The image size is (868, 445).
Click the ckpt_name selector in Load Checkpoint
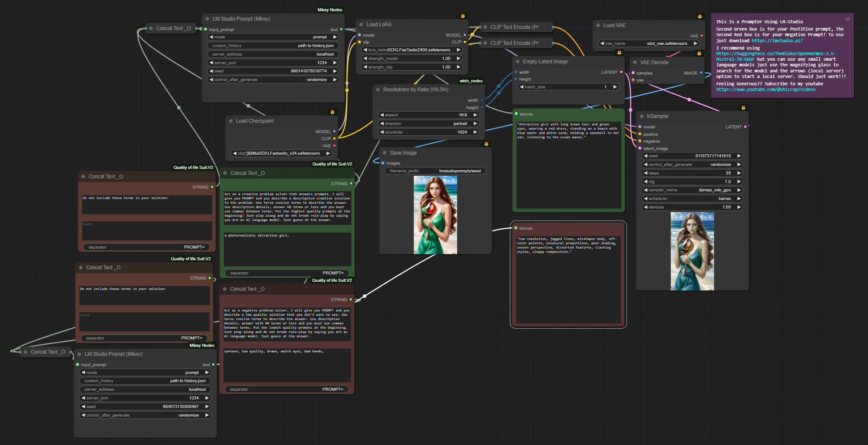click(x=281, y=153)
